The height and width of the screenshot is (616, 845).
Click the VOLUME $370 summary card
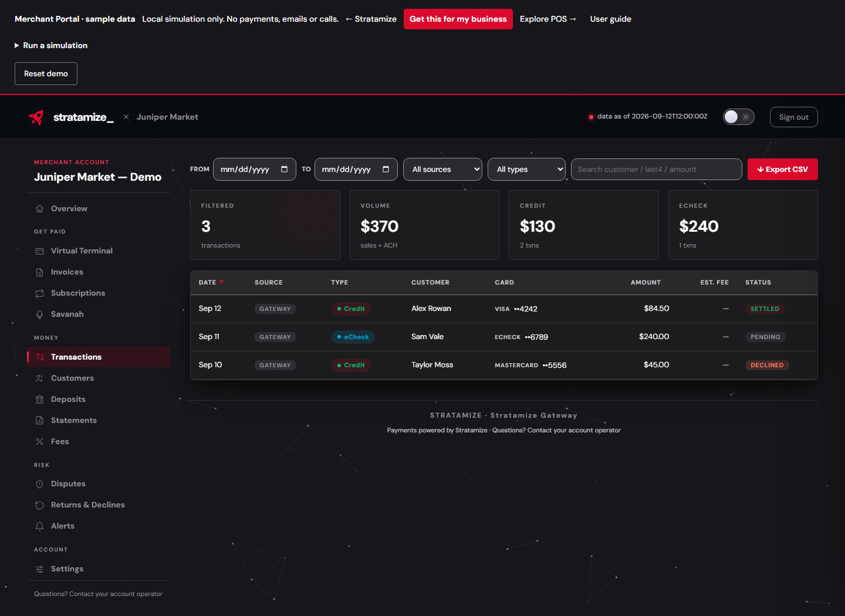424,225
